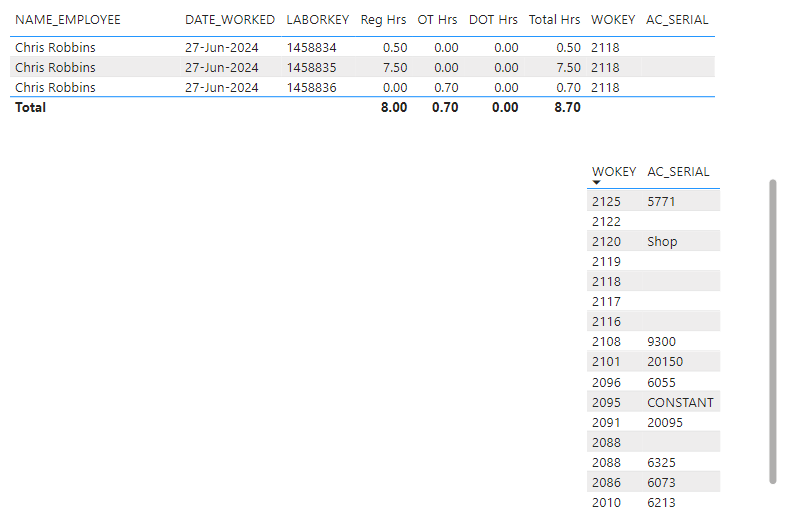Select WOKEY 2122 row
Screen dimensions: 801x521
coord(653,221)
